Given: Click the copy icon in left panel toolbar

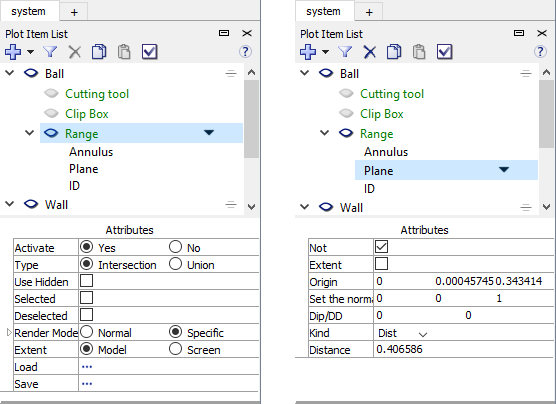Looking at the screenshot, I should (99, 52).
